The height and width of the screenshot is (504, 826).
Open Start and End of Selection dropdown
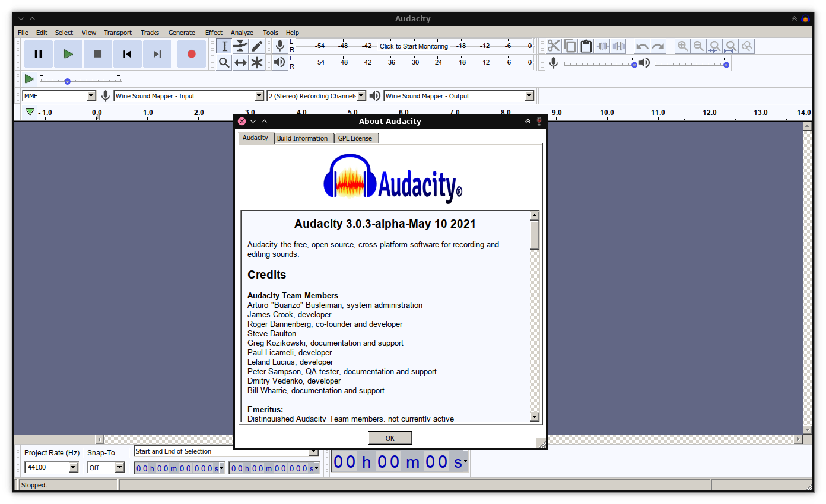coord(314,452)
